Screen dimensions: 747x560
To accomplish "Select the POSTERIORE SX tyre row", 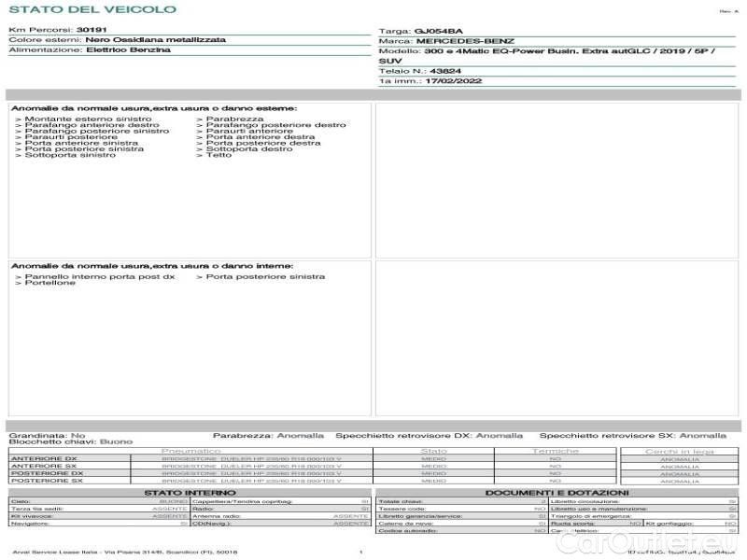I will (x=46, y=481).
